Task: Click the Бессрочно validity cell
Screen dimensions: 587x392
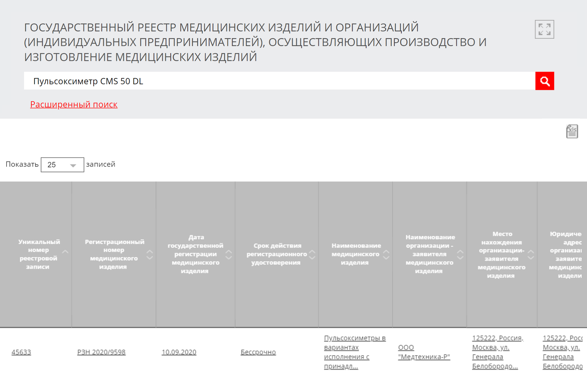Action: 258,352
